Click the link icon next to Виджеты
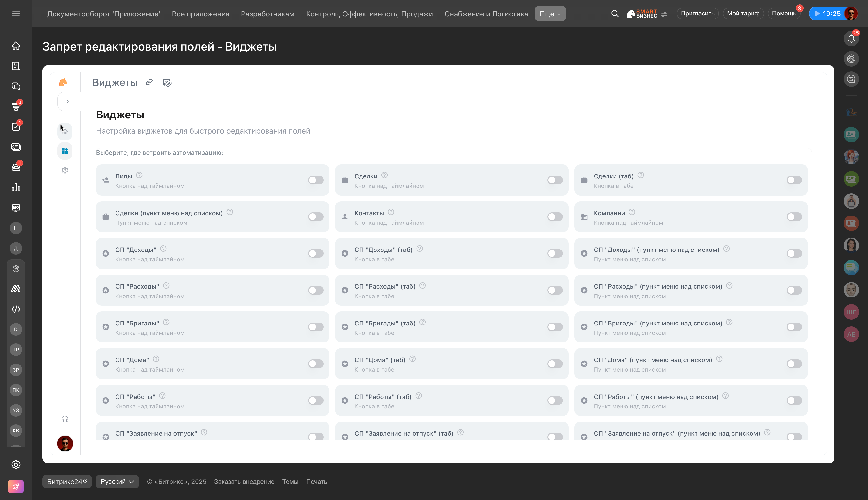The height and width of the screenshot is (500, 868). pyautogui.click(x=149, y=82)
